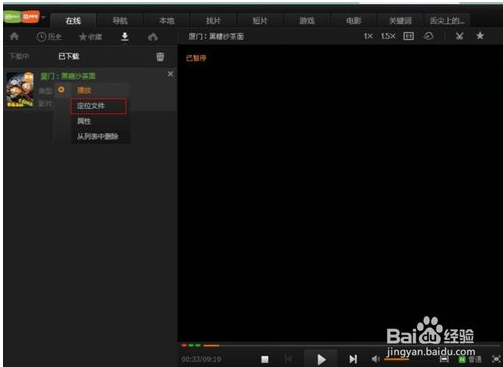Open the 历史 history list
This screenshot has height=367, width=503.
tap(49, 37)
